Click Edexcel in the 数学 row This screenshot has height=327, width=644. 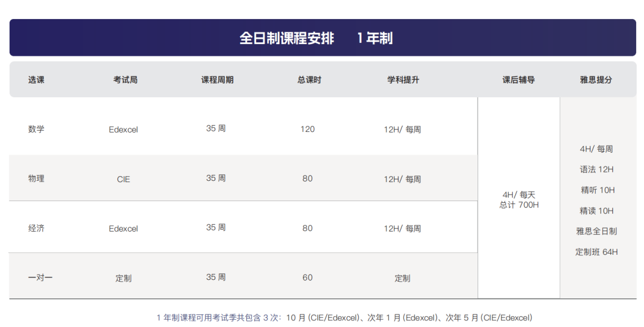click(123, 129)
